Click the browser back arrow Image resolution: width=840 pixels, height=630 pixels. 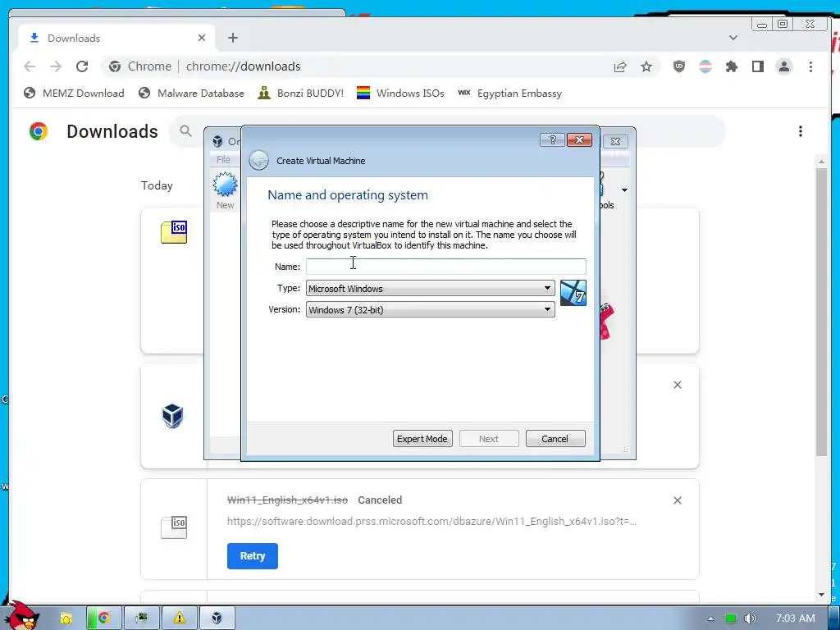click(x=30, y=66)
